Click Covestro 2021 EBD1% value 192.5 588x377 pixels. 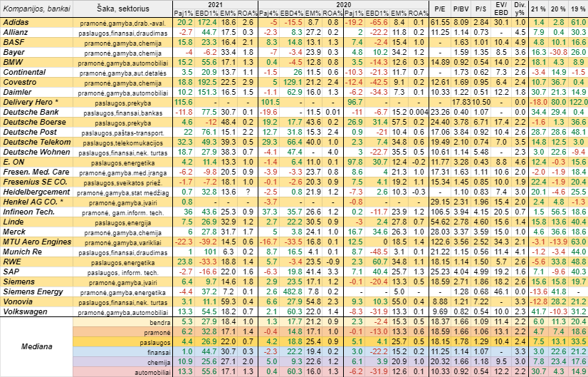206,82
